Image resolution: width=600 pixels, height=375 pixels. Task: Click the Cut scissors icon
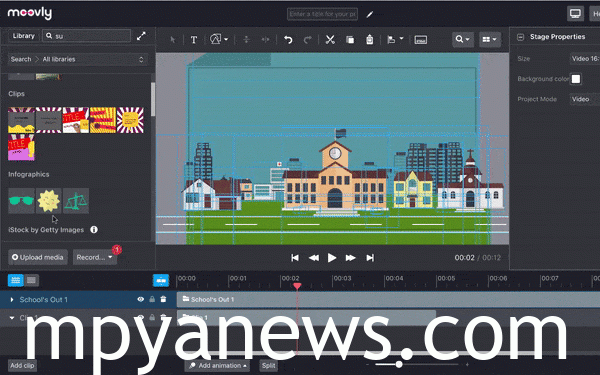coord(330,39)
